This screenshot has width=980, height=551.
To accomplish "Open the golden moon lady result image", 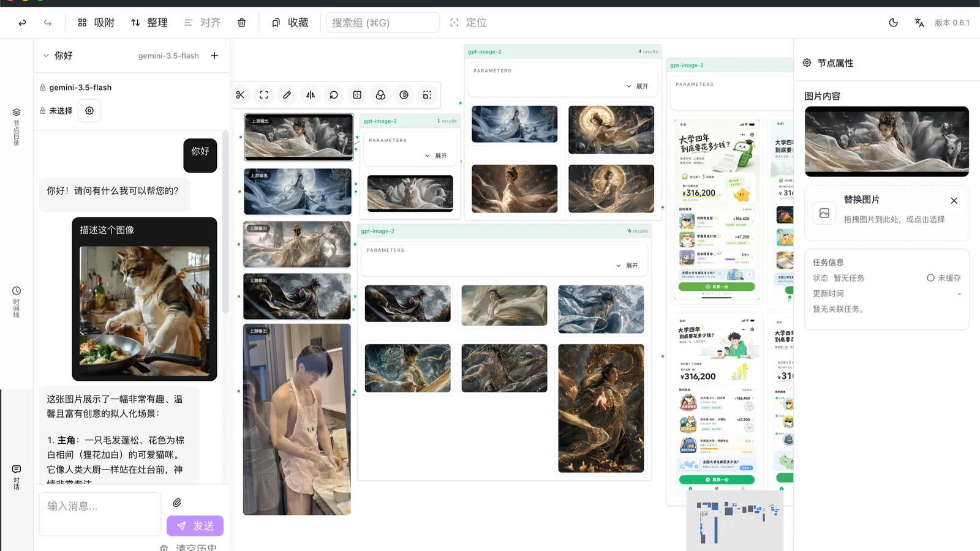I will pos(611,130).
